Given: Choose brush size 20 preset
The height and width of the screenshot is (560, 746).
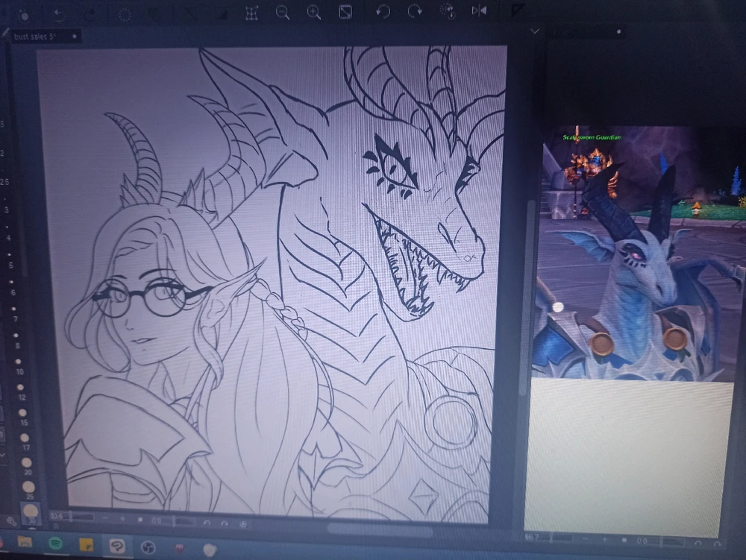Looking at the screenshot, I should coord(27,466).
